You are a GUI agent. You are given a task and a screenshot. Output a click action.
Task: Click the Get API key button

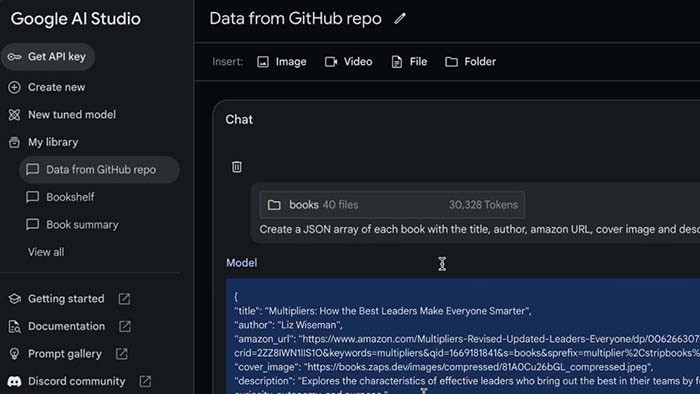point(48,57)
